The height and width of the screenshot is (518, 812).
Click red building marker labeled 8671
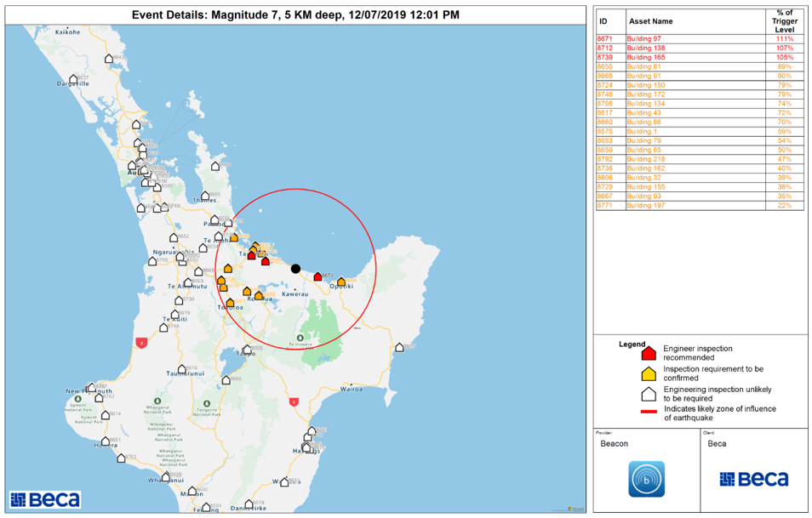(317, 276)
